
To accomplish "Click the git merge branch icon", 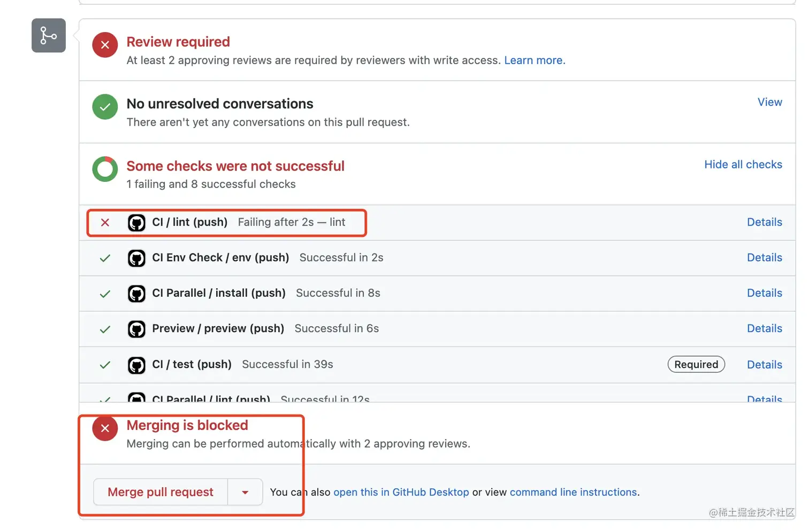I will tap(49, 36).
